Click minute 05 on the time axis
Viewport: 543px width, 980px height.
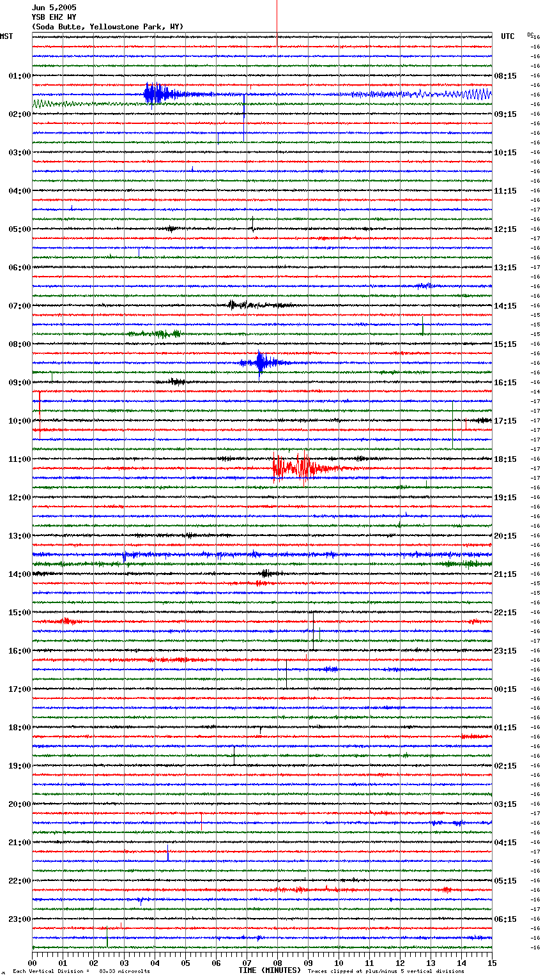(x=185, y=962)
